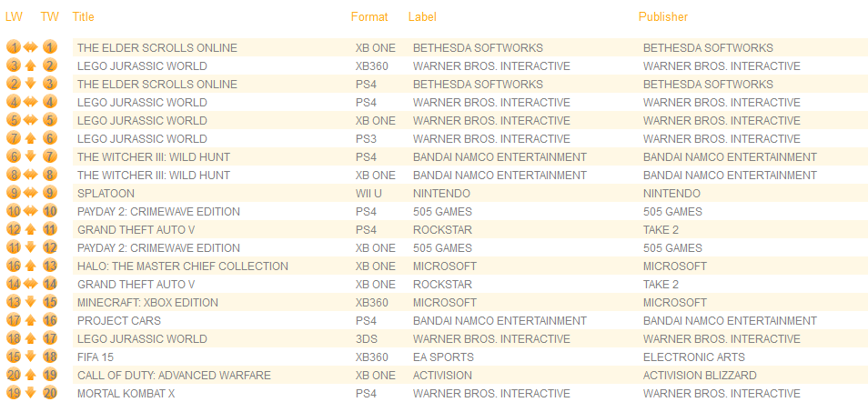
Task: Click the down arrow icon in the FIFA 15 row
Action: (x=31, y=356)
